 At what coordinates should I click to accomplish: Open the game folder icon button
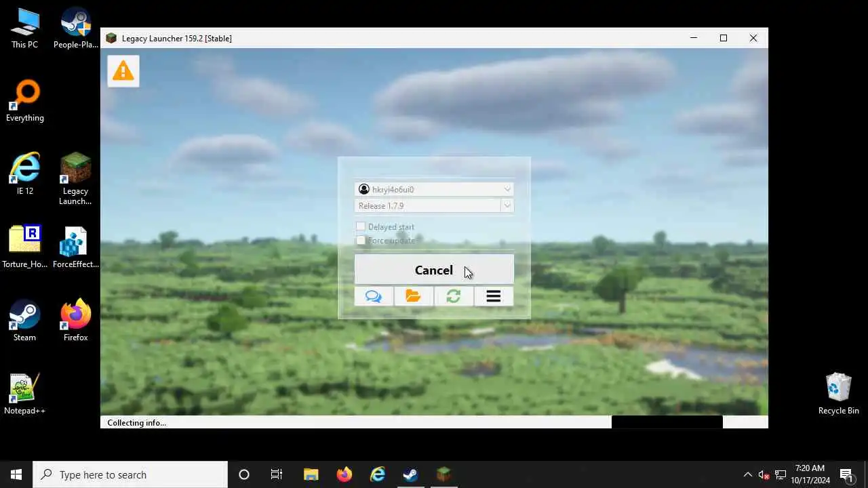point(414,296)
